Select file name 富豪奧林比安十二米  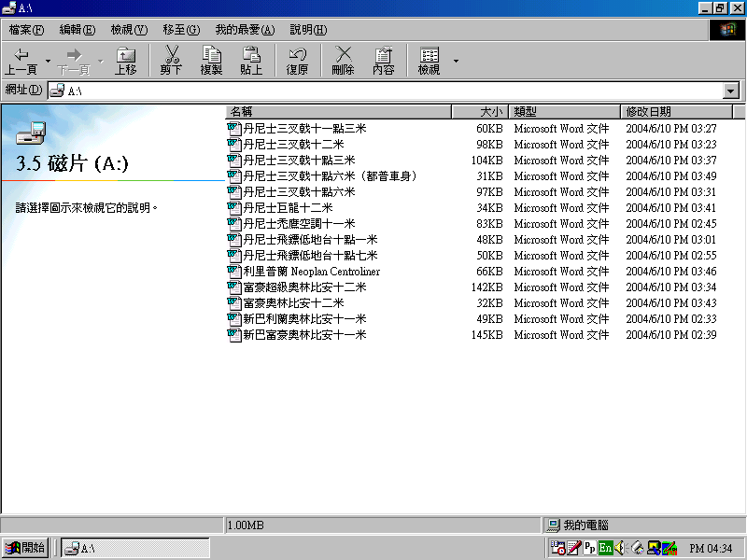pyautogui.click(x=293, y=303)
